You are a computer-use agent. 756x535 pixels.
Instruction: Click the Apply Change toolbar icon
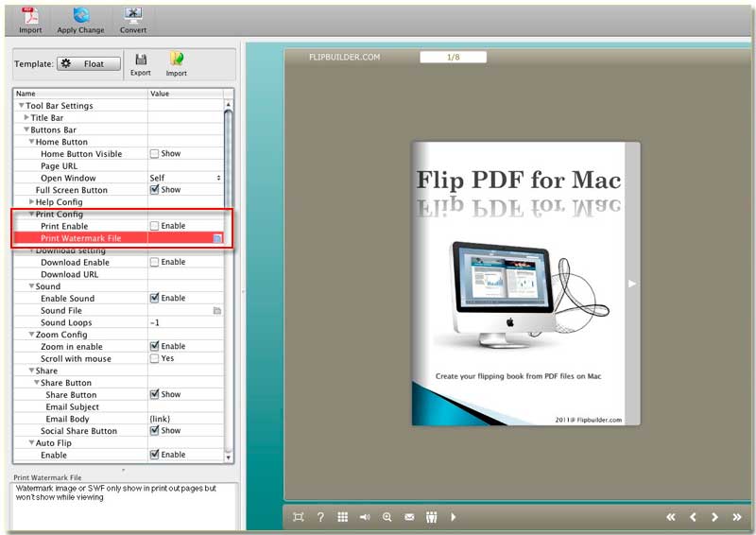click(x=80, y=15)
